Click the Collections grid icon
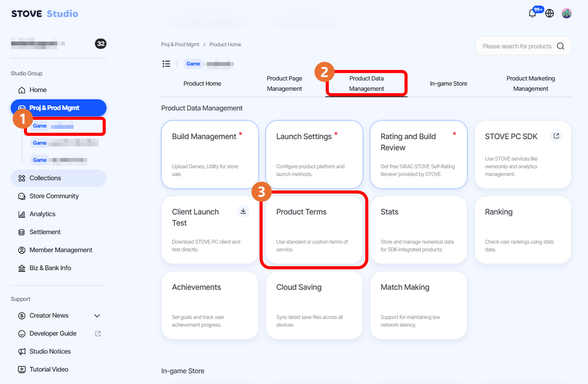 point(22,178)
